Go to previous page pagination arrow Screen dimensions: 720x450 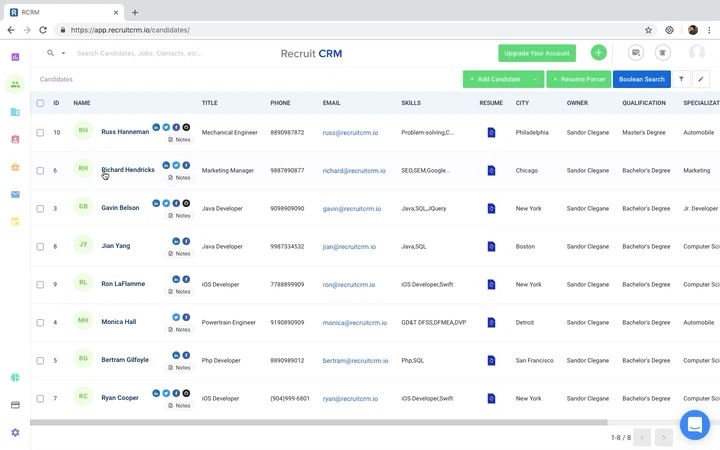pos(642,438)
